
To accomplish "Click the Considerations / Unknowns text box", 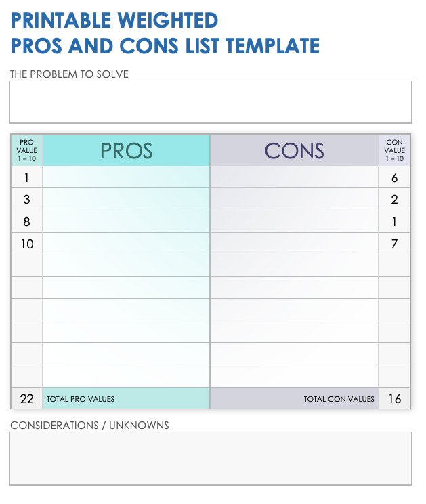I will [211, 458].
